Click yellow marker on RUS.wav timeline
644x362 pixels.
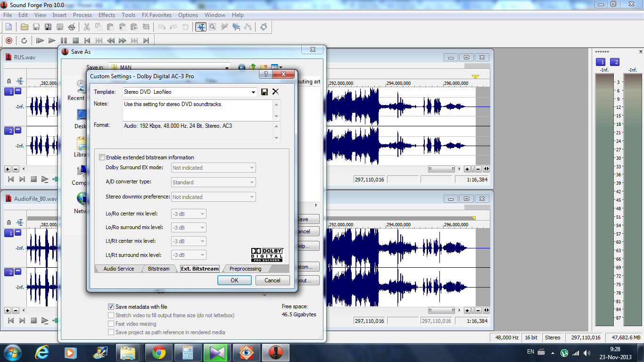(475, 76)
